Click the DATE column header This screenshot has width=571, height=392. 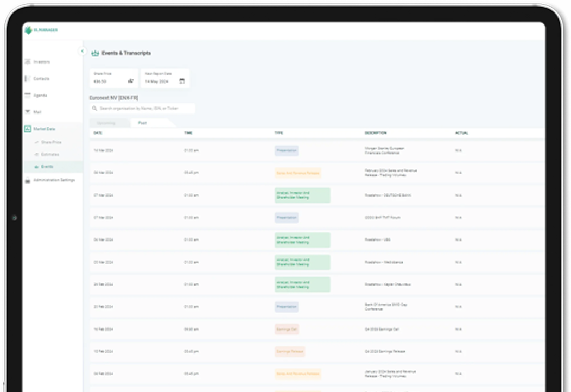point(98,133)
